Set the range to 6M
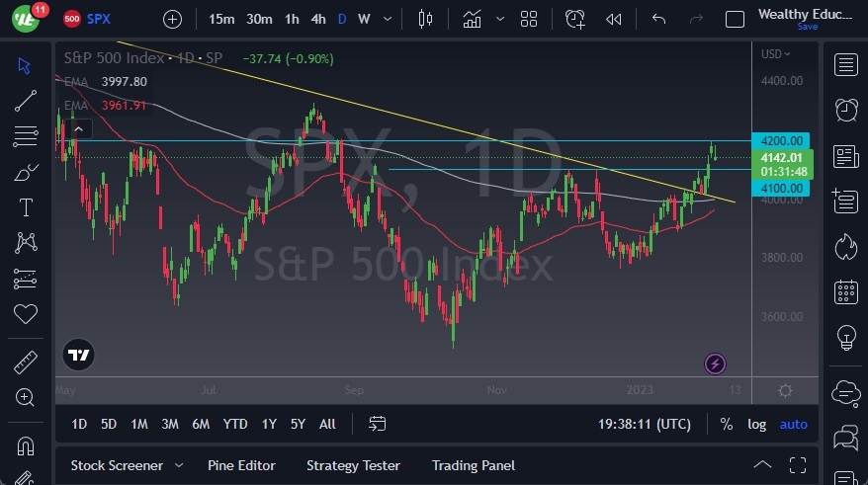The height and width of the screenshot is (485, 868). click(201, 424)
